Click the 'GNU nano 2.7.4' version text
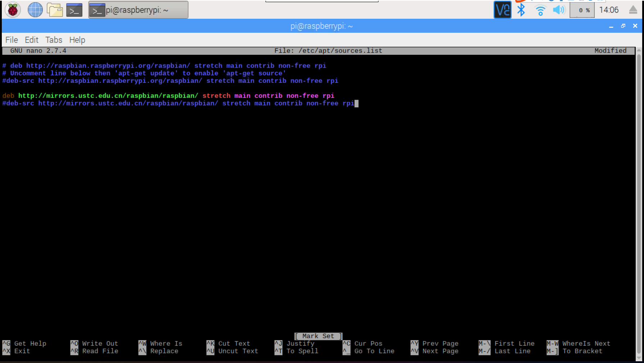Screen dimensions: 644x363 [x=38, y=51]
